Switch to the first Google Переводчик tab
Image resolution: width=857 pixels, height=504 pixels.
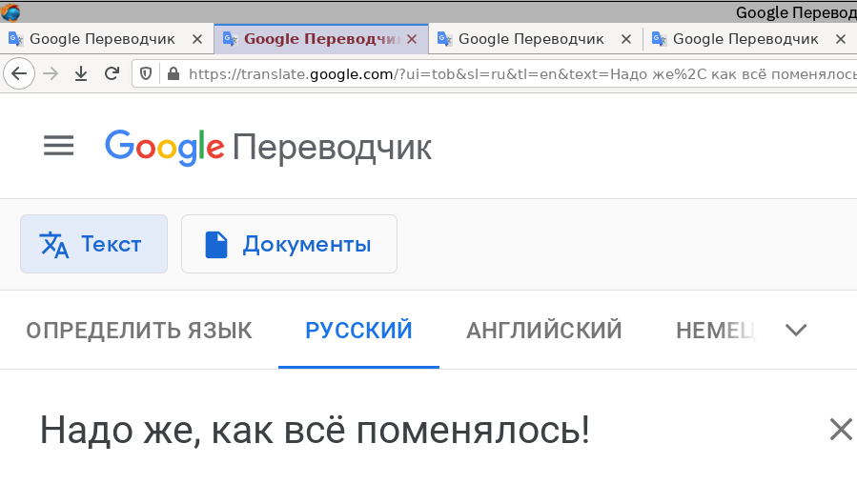[x=102, y=39]
